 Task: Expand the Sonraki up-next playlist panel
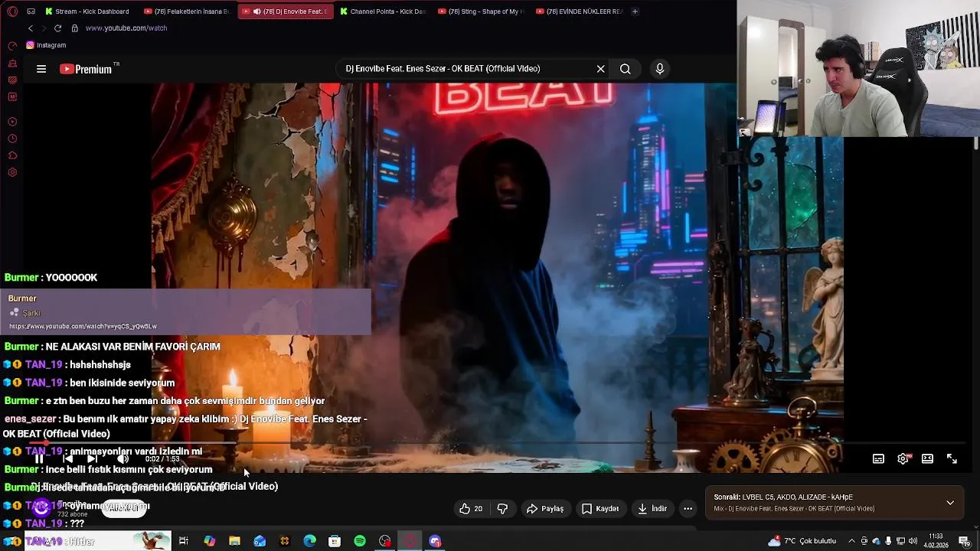tap(950, 503)
